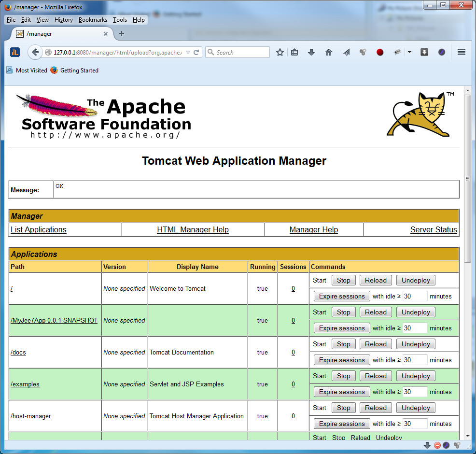Undeploy the /MyJee7App-0.0.1-SNAPSHOT application
The width and height of the screenshot is (476, 454).
tap(416, 312)
